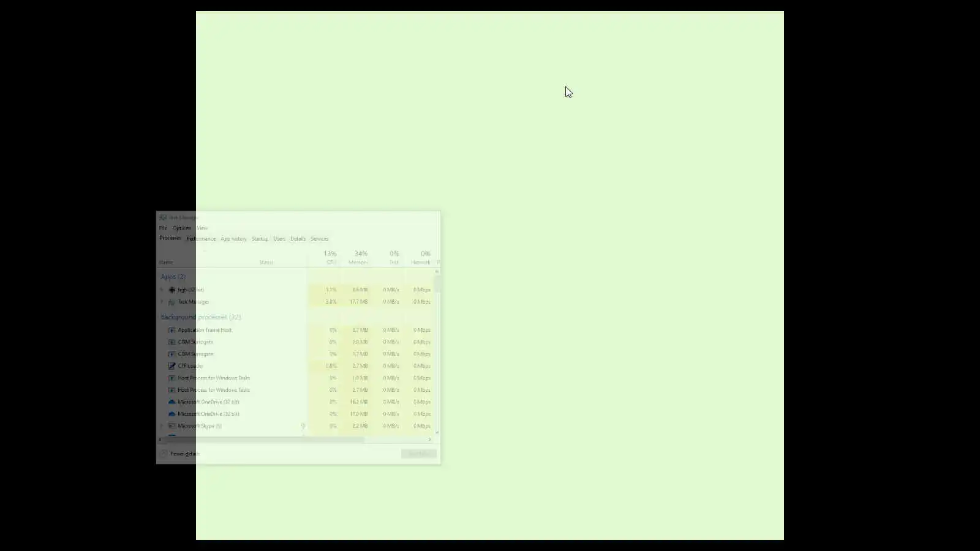
Task: Click the 17.7 MB Task Manager memory value
Action: tap(358, 302)
